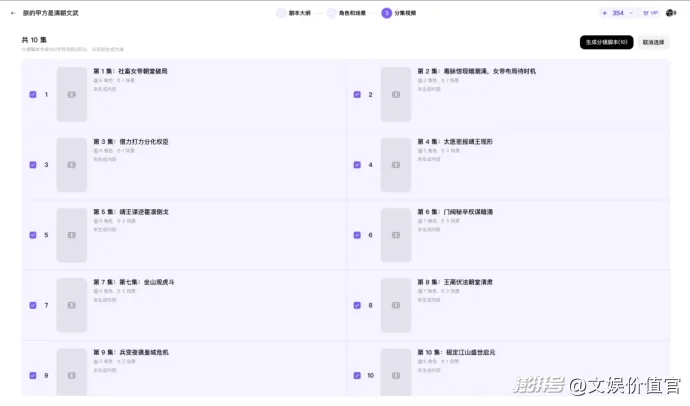Viewport: 690px width, 406px height.
Task: Open episode 3 title 借力打力分化权臣
Action: 131,142
